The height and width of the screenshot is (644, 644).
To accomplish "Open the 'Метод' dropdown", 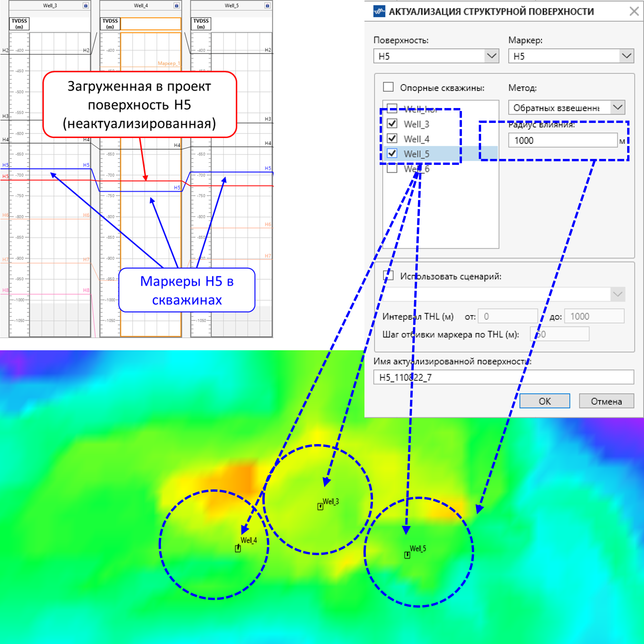I will 618,107.
